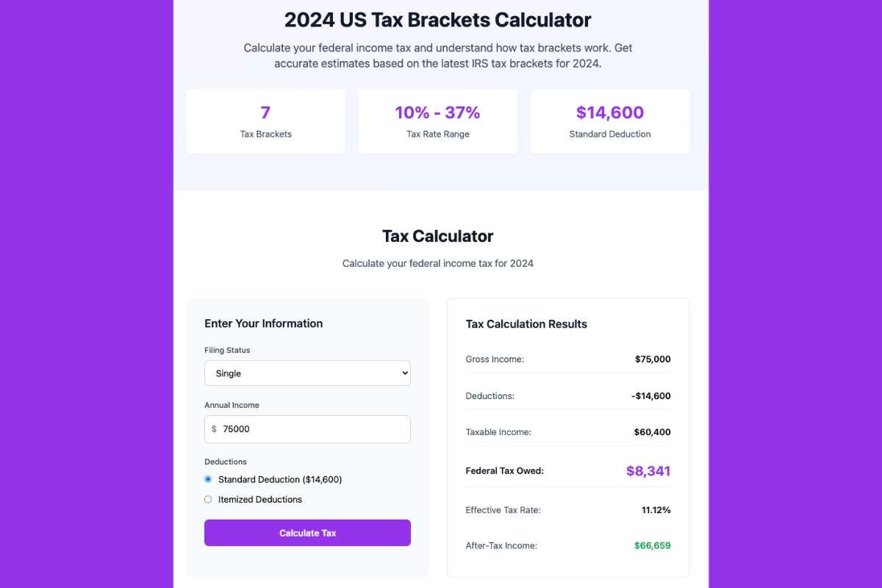Viewport: 882px width, 588px height.
Task: Click the Tax Calculation Results heading
Action: click(x=526, y=324)
